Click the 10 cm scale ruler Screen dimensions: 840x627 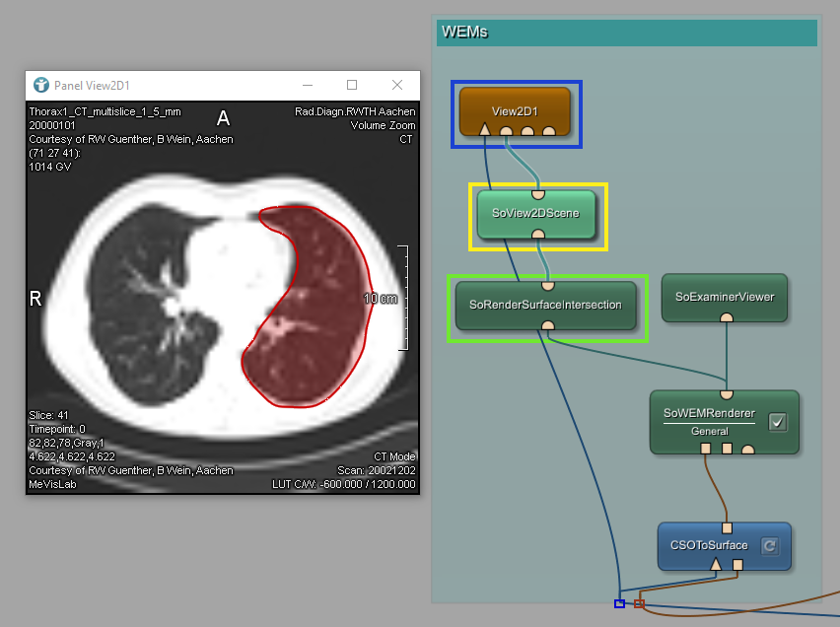pyautogui.click(x=402, y=298)
